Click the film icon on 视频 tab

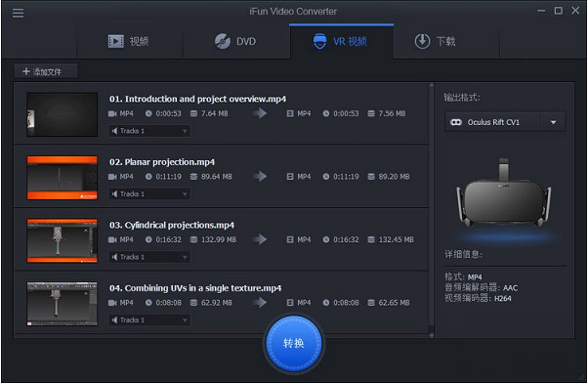(x=116, y=41)
